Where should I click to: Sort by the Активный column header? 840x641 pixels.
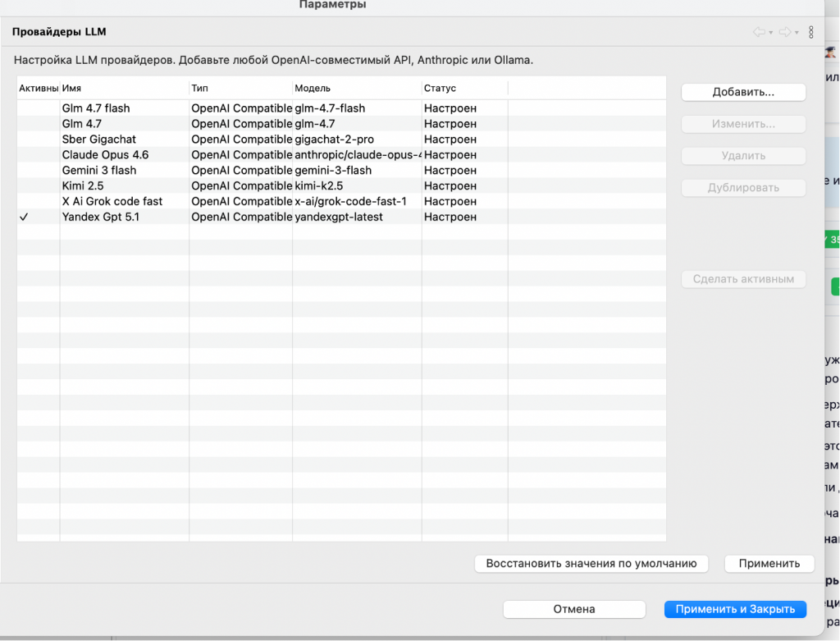click(39, 88)
